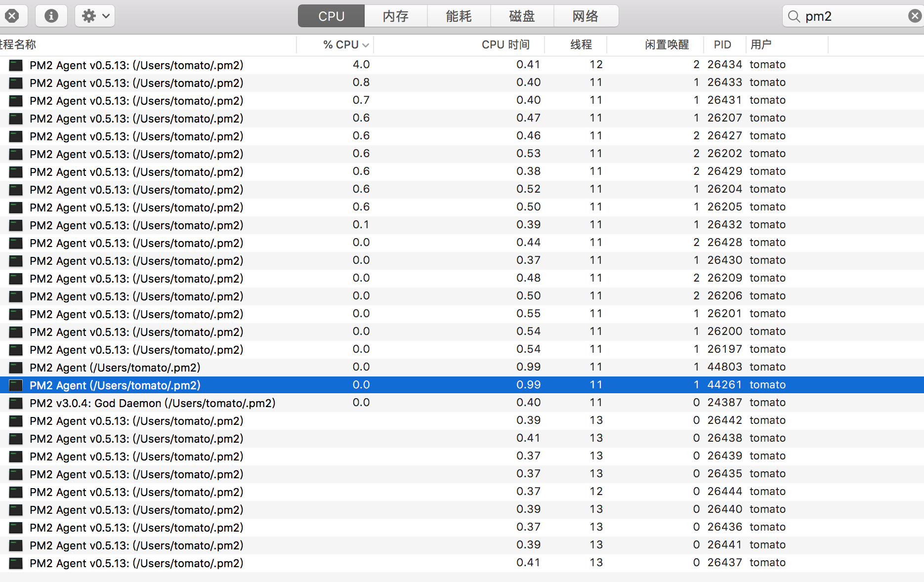Image resolution: width=924 pixels, height=582 pixels.
Task: Toggle sorting by 线程 column
Action: (582, 44)
